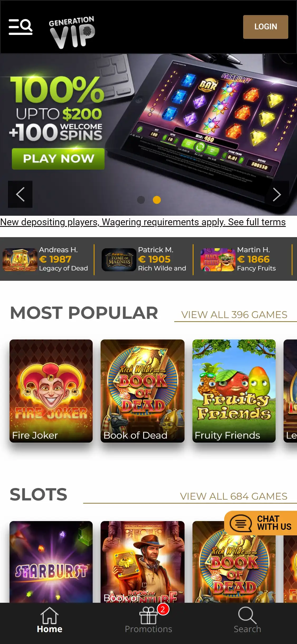View all 684 slots games
297x644 pixels.
tap(234, 496)
